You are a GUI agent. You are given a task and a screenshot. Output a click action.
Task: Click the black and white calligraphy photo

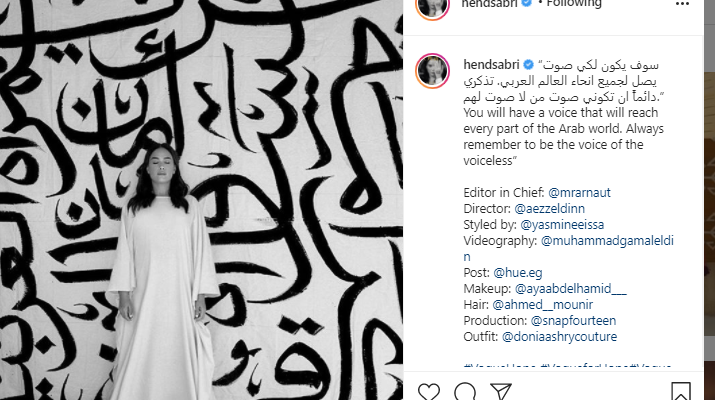201,200
